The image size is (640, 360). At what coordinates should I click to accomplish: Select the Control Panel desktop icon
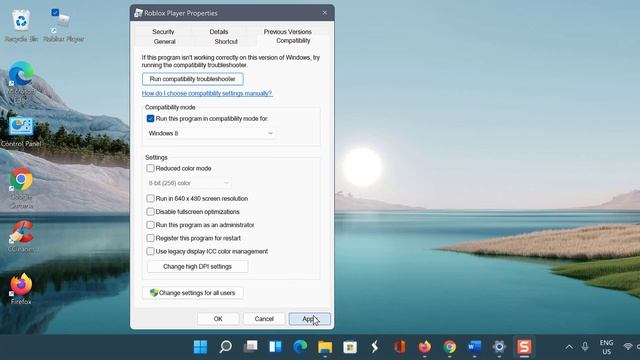[21, 131]
